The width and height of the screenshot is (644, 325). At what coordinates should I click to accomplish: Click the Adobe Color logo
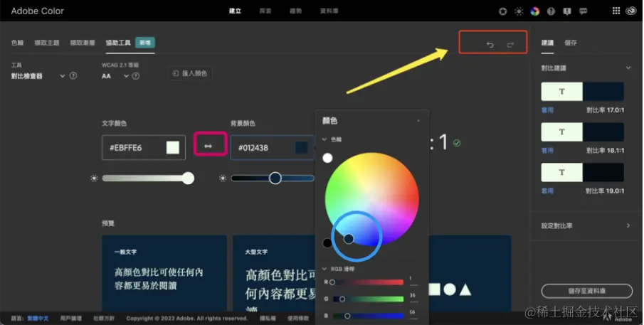click(x=38, y=11)
